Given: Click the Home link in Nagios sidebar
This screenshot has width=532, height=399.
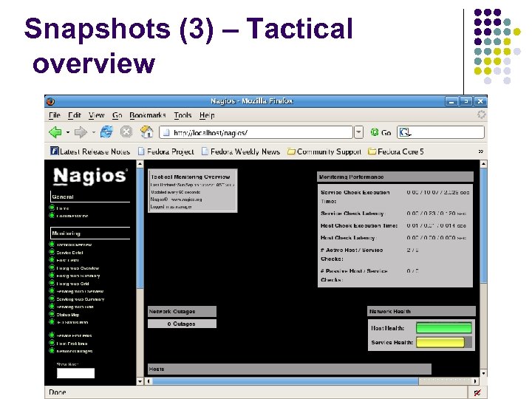Looking at the screenshot, I should 62,208.
